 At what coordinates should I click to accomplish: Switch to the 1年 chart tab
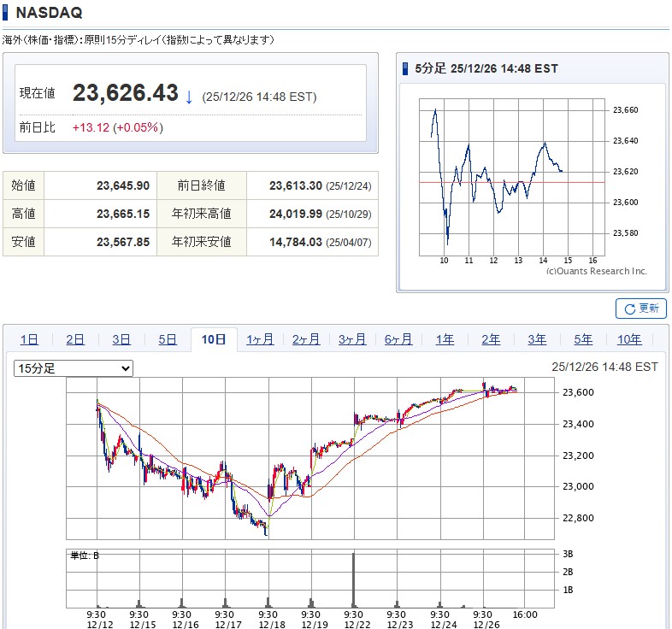tap(445, 340)
